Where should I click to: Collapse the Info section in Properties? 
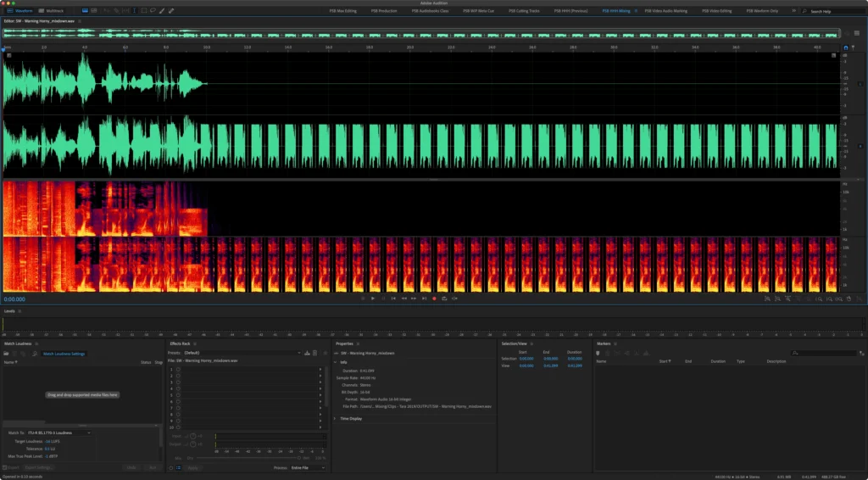(x=336, y=362)
